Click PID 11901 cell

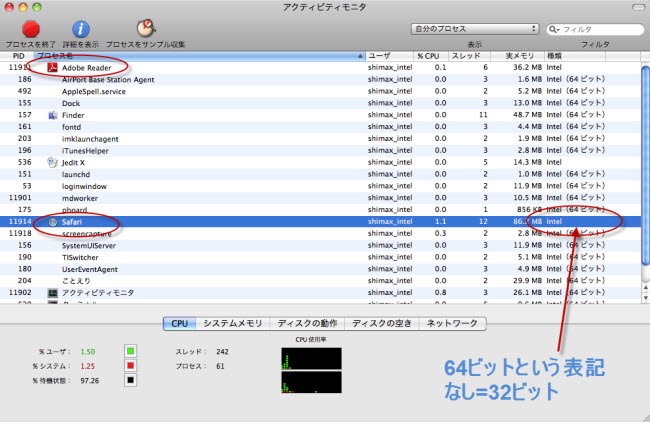[20, 198]
